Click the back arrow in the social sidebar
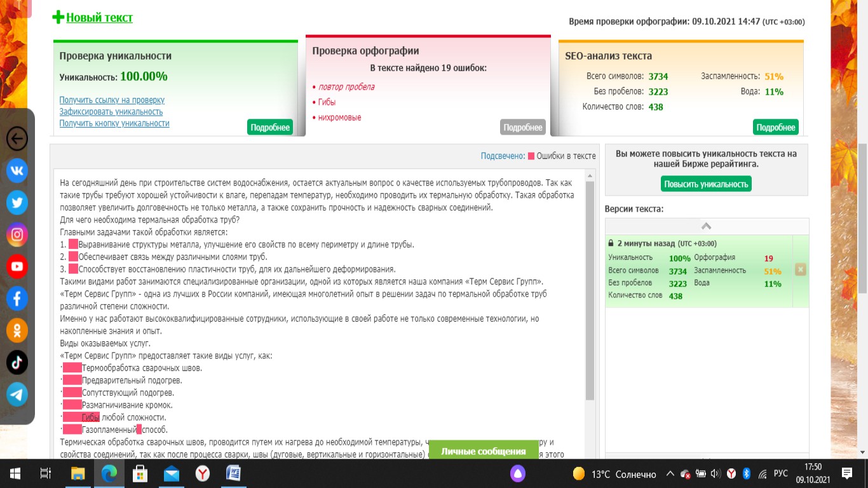The image size is (868, 488). (x=17, y=139)
